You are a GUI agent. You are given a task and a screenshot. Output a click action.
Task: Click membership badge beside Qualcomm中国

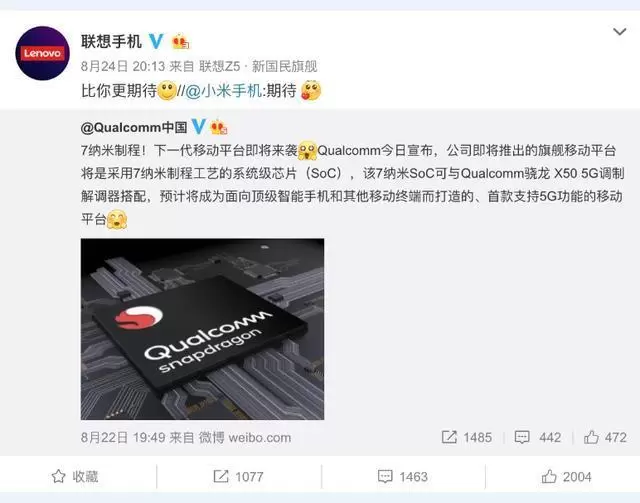coord(219,127)
